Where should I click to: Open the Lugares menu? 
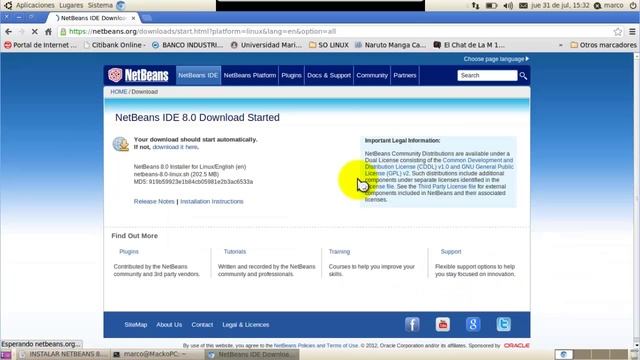pos(71,5)
